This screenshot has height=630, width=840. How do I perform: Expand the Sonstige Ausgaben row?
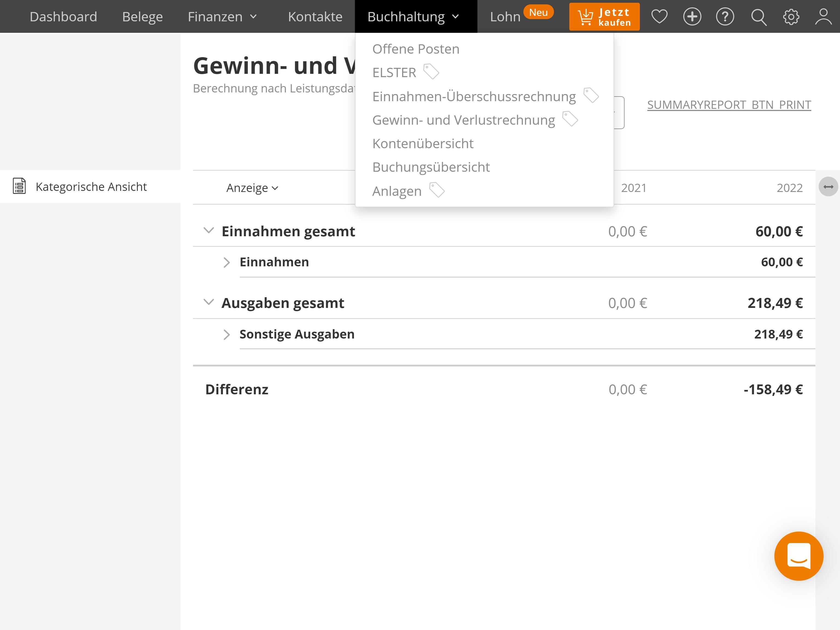pyautogui.click(x=227, y=335)
